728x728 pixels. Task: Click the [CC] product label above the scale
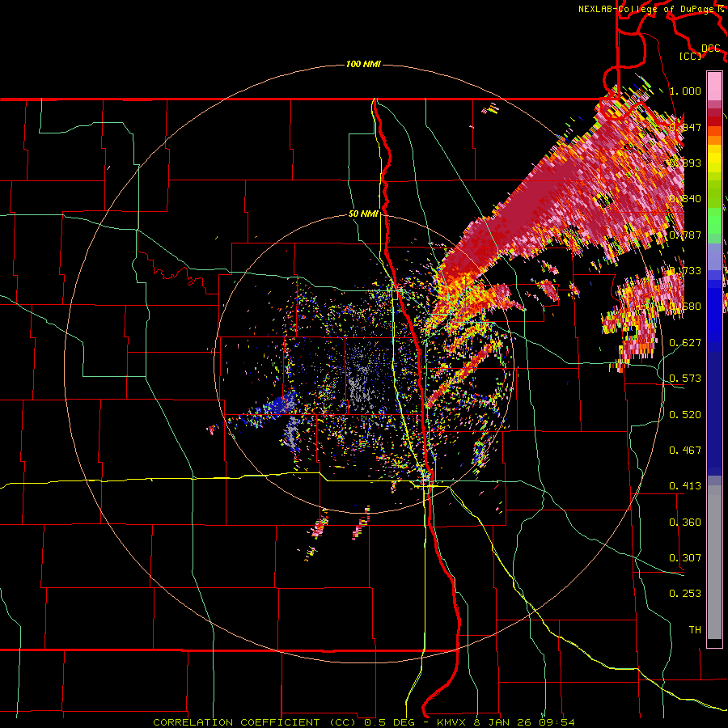tap(691, 56)
